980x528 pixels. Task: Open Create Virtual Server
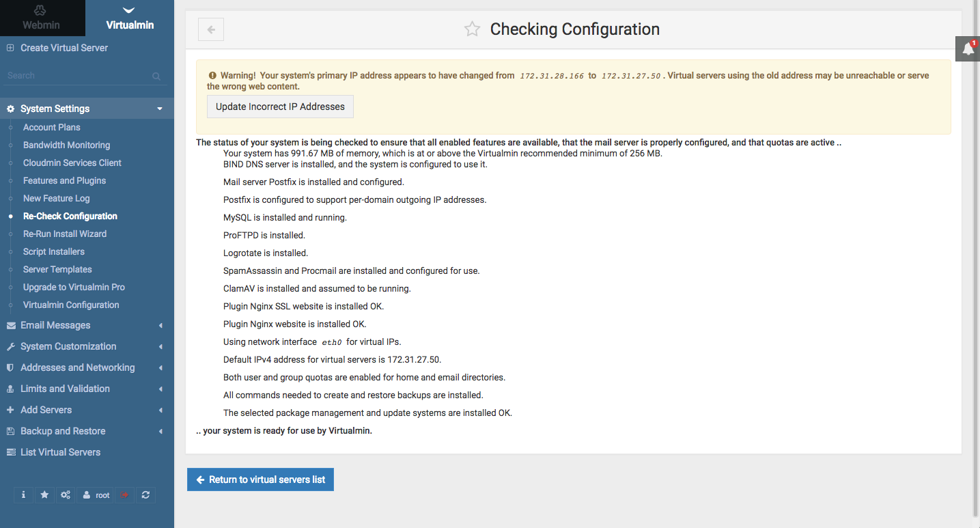[64, 48]
